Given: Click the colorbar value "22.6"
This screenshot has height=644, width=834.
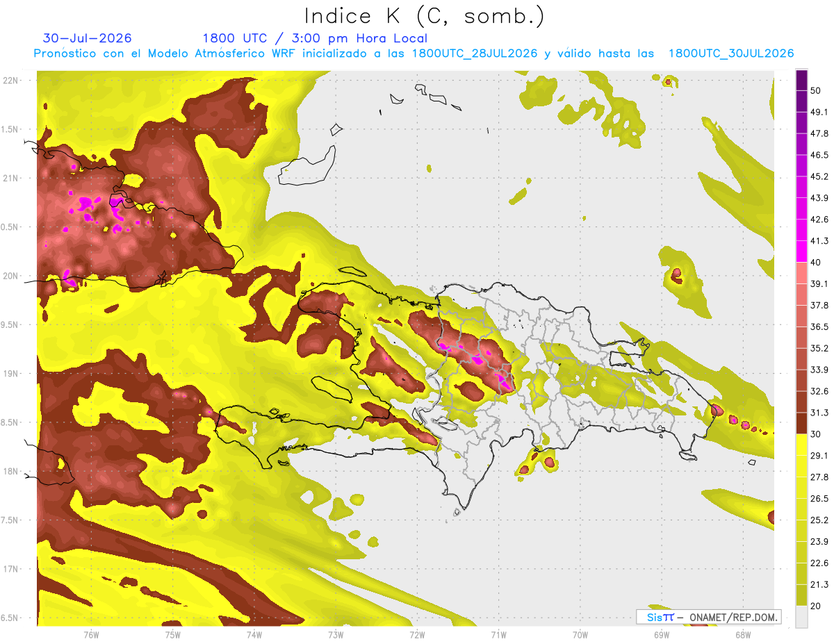Looking at the screenshot, I should click(x=819, y=563).
